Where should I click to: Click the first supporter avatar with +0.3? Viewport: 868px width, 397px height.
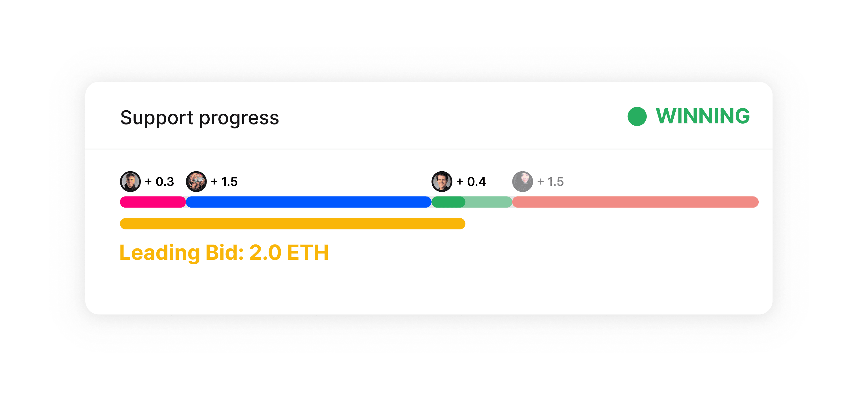click(x=130, y=181)
